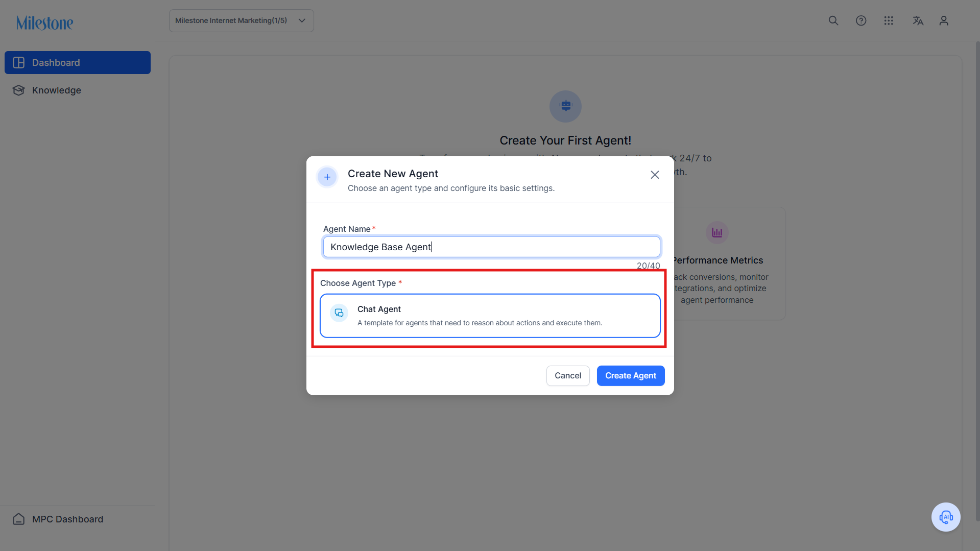Open the Dashboard sidebar item
The height and width of the screenshot is (551, 980).
(78, 62)
